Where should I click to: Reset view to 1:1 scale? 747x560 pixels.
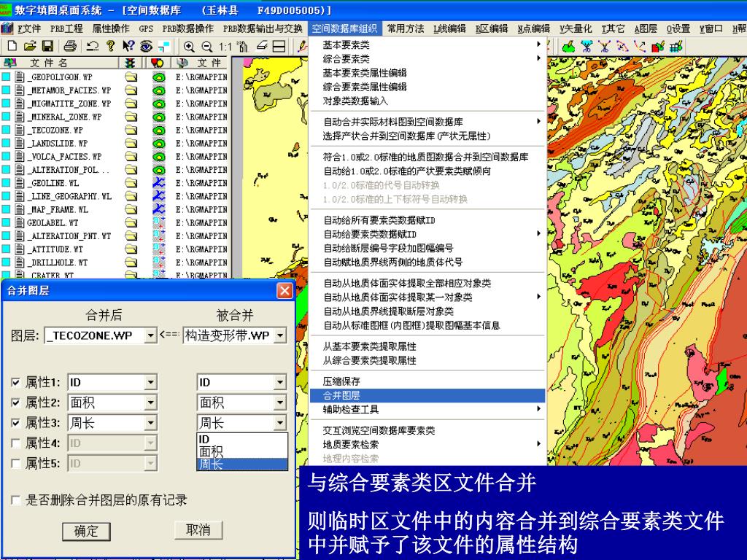click(225, 47)
